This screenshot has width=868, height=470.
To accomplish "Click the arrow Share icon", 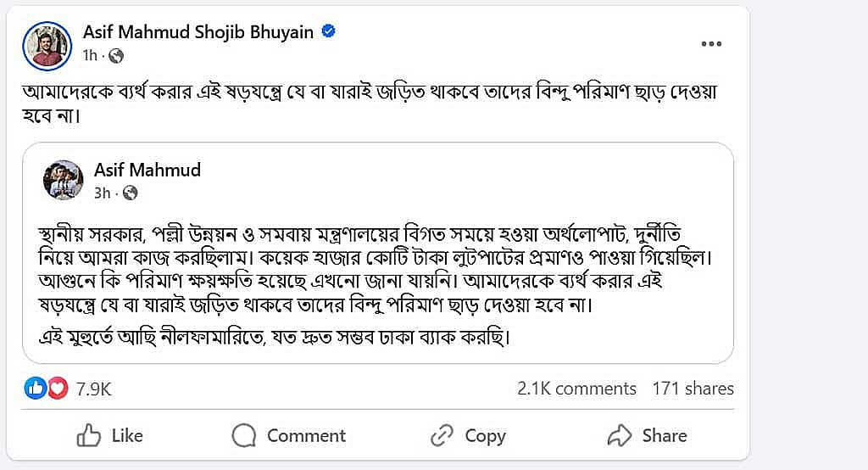I will [x=620, y=435].
